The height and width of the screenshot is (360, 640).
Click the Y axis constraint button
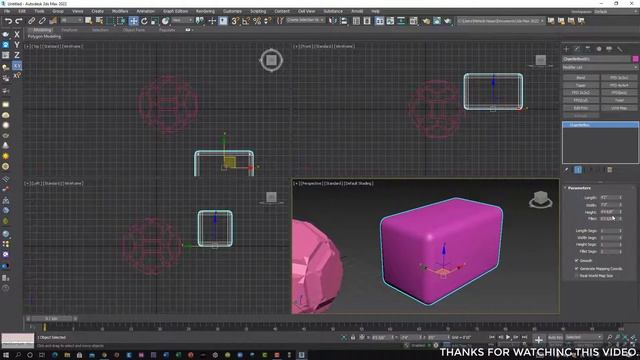pyautogui.click(x=17, y=45)
